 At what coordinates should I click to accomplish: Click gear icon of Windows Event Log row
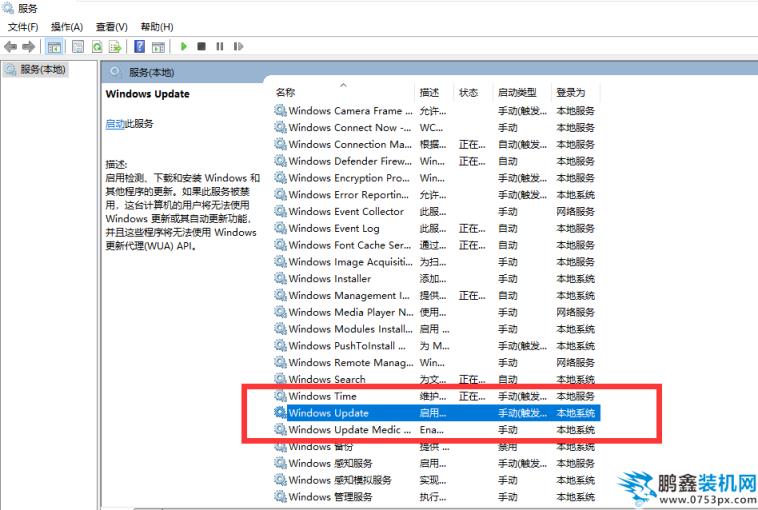[280, 228]
